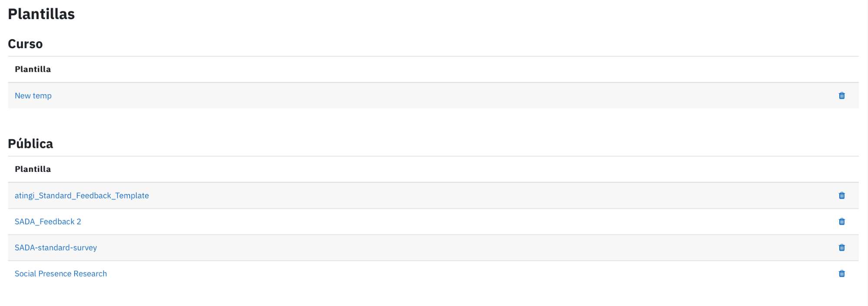Click the Pública section heading
The image size is (868, 306).
[x=30, y=143]
